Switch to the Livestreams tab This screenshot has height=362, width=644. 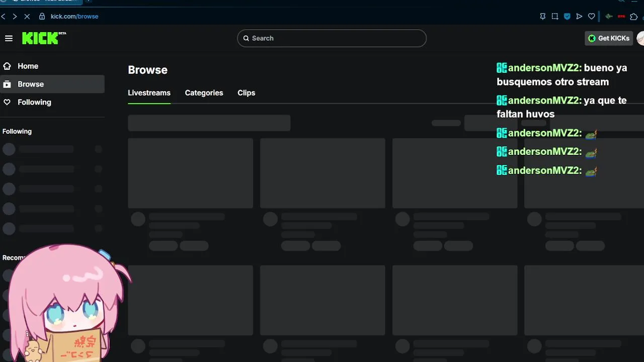click(x=149, y=93)
